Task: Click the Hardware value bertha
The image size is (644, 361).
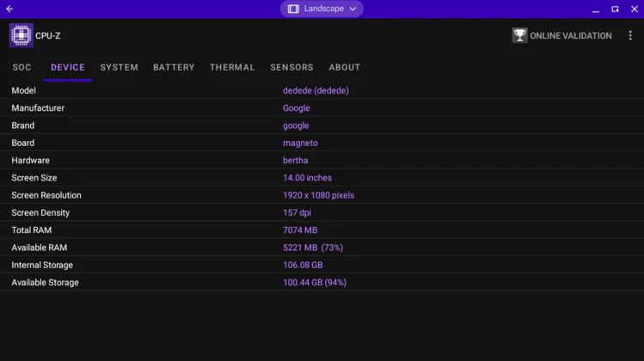Action: coord(295,161)
